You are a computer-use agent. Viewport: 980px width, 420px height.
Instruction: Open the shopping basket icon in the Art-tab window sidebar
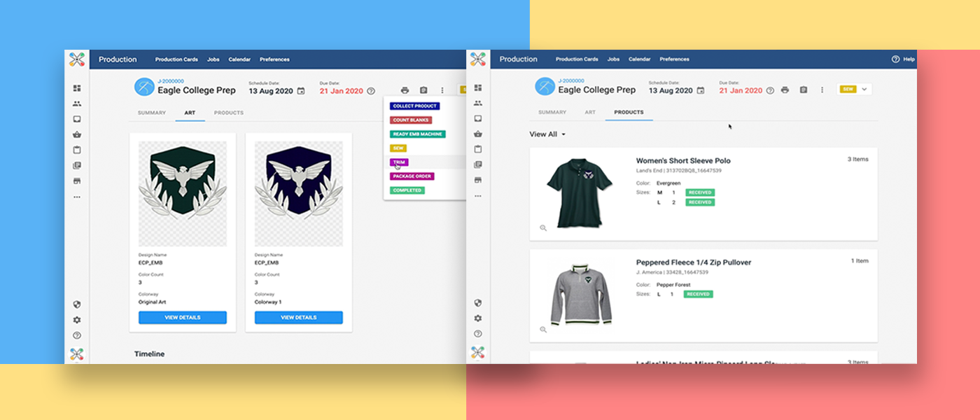point(77,134)
